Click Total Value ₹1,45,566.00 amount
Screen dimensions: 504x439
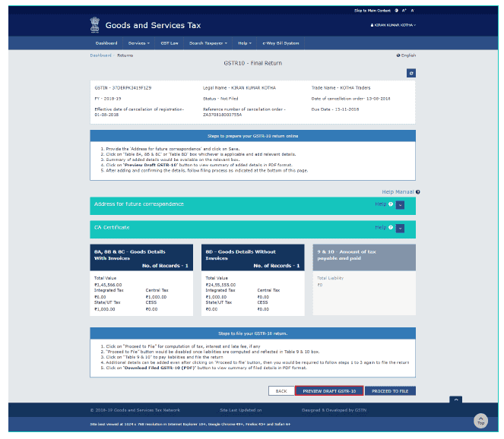pos(108,285)
